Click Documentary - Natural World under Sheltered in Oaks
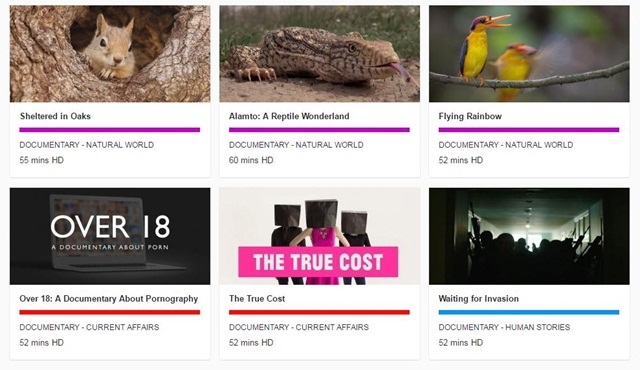The width and height of the screenshot is (640, 370). tap(87, 145)
